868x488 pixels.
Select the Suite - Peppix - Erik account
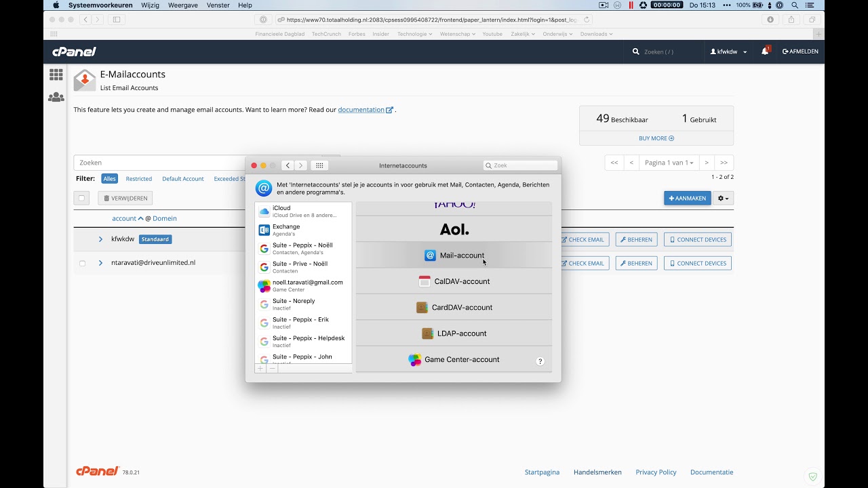point(303,323)
